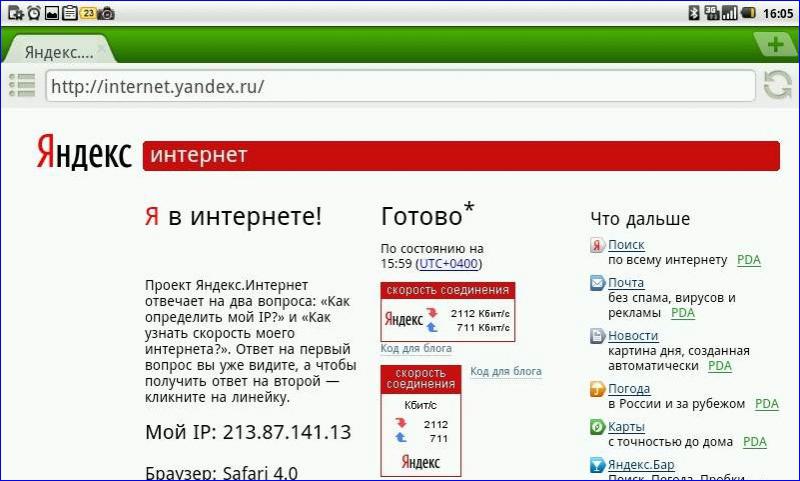Click the Браузер: Safari 4.0 text

tap(221, 472)
